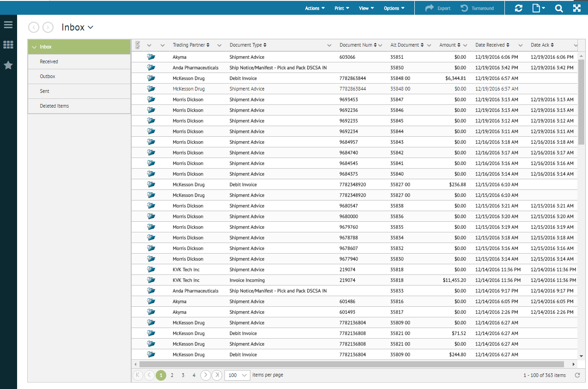588x389 pixels.
Task: Click the fullscreen expand icon
Action: click(x=577, y=8)
